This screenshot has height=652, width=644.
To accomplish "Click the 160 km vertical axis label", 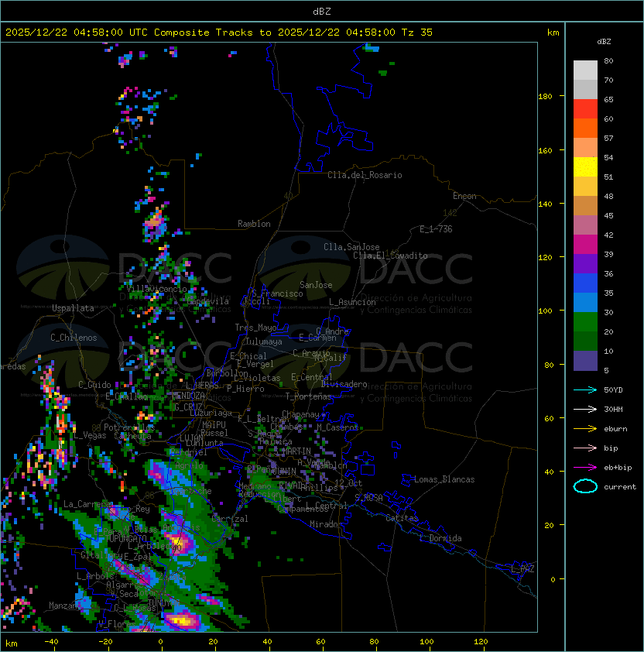I will (545, 150).
